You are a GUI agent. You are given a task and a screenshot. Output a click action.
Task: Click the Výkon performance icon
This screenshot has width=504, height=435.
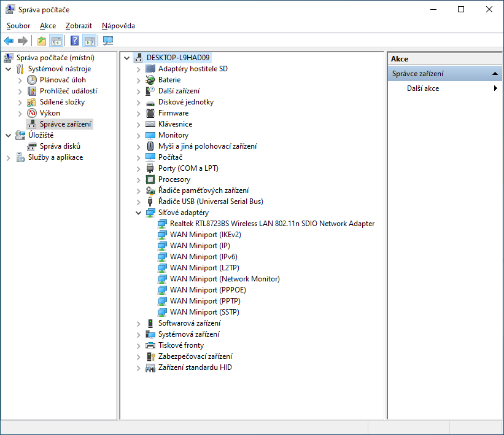pyautogui.click(x=32, y=113)
